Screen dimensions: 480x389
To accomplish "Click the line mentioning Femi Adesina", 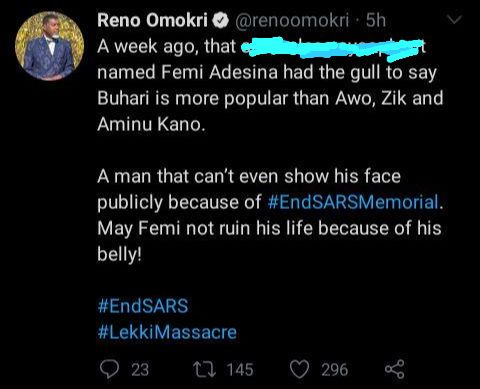I will click(267, 73).
